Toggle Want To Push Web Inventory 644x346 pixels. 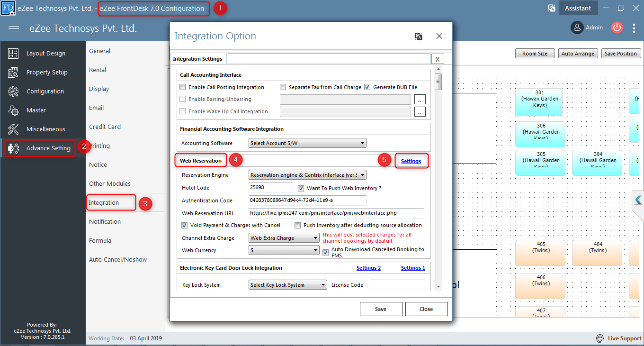(301, 188)
